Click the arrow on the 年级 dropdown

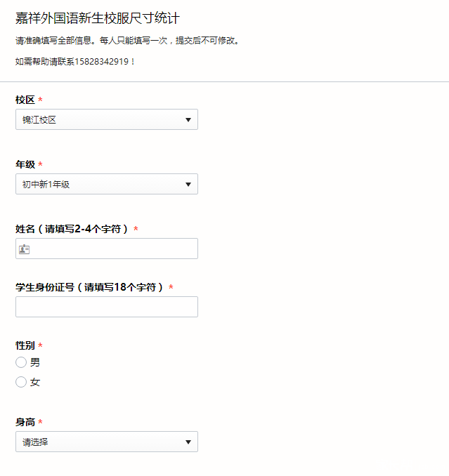click(x=188, y=185)
